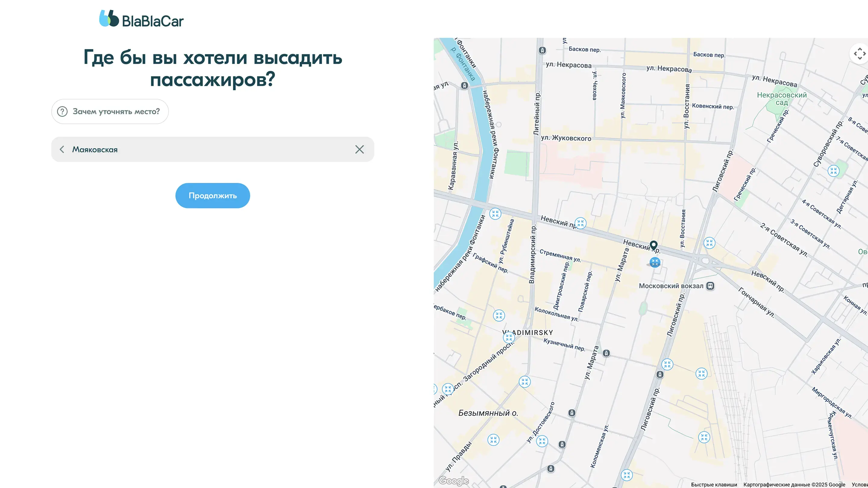Open the 'Зачем уточнять место?' help button
Image resolution: width=868 pixels, height=488 pixels.
click(x=110, y=111)
